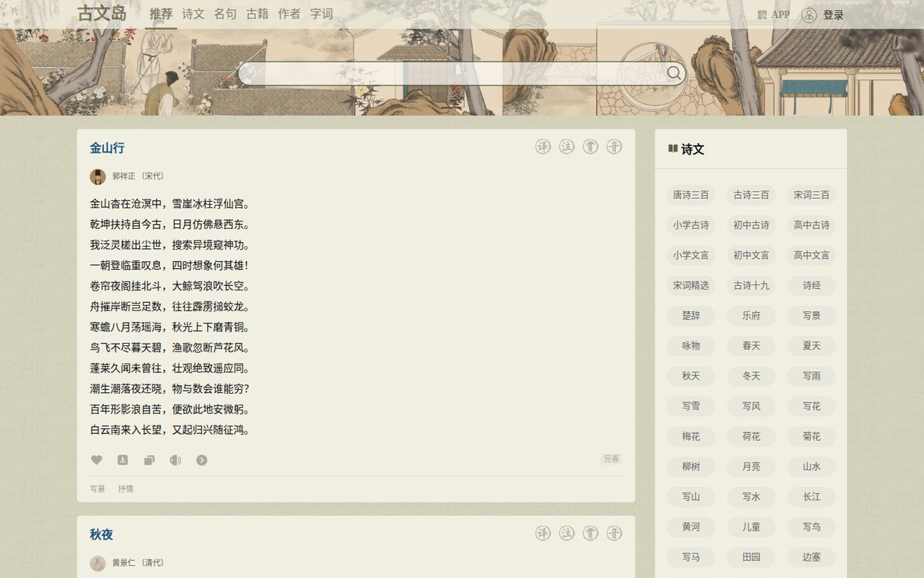924x578 pixels.
Task: Click the 古文岛 site logo
Action: (102, 13)
